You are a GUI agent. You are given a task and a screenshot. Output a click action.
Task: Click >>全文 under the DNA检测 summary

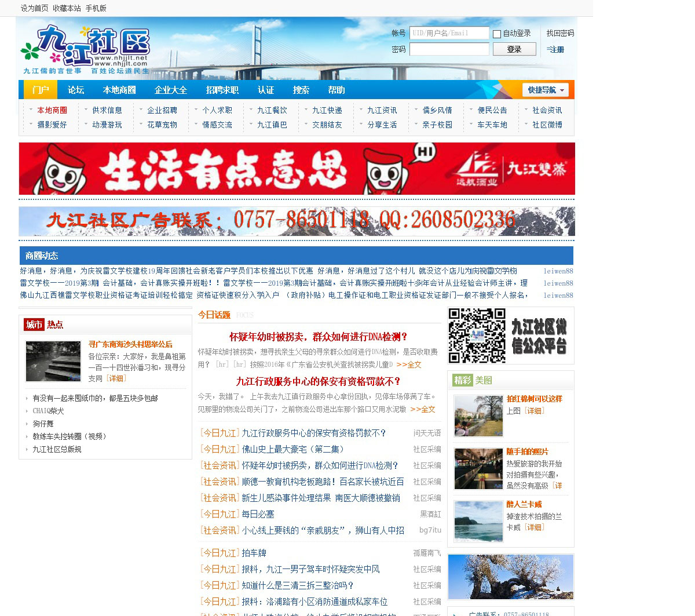point(409,365)
